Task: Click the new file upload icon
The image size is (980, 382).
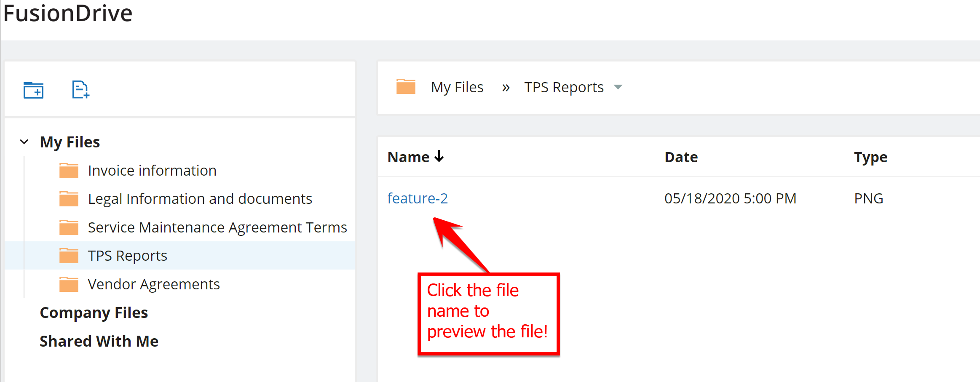Action: (80, 90)
